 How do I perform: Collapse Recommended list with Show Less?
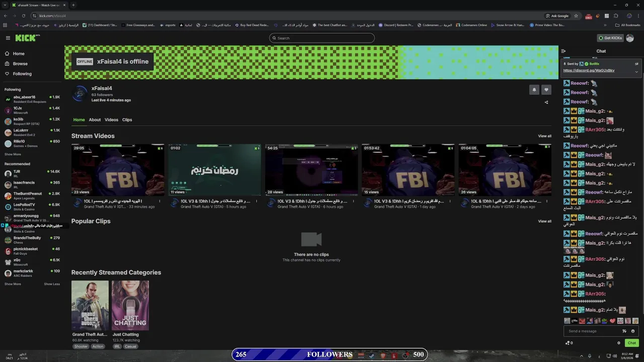coord(52,284)
